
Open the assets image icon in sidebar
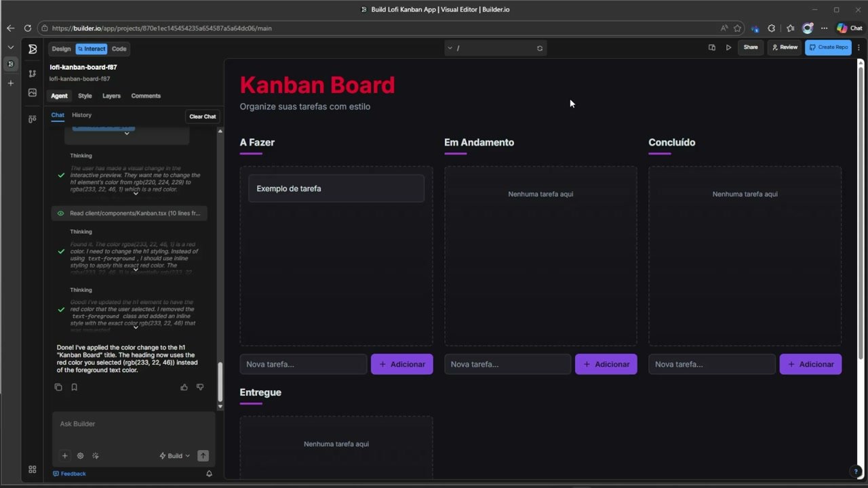pos(32,93)
